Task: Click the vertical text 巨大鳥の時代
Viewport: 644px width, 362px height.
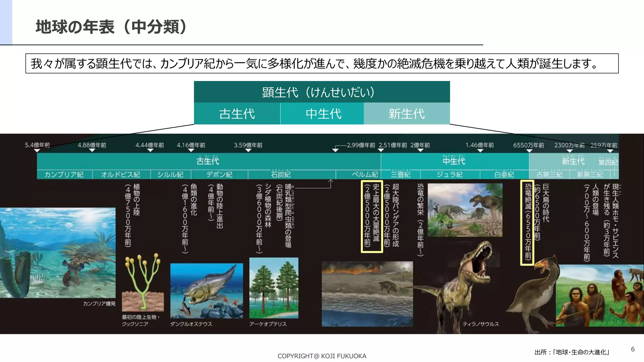Action: tap(546, 203)
